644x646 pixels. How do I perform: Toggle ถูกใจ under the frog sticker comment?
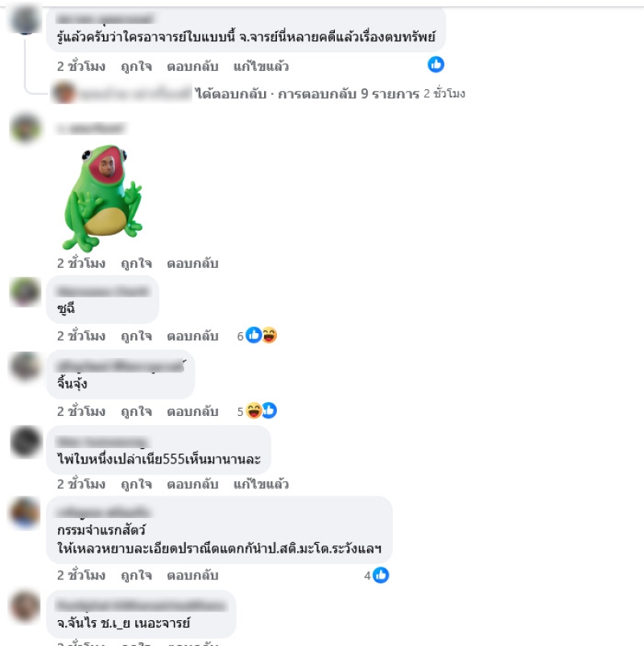(x=137, y=263)
